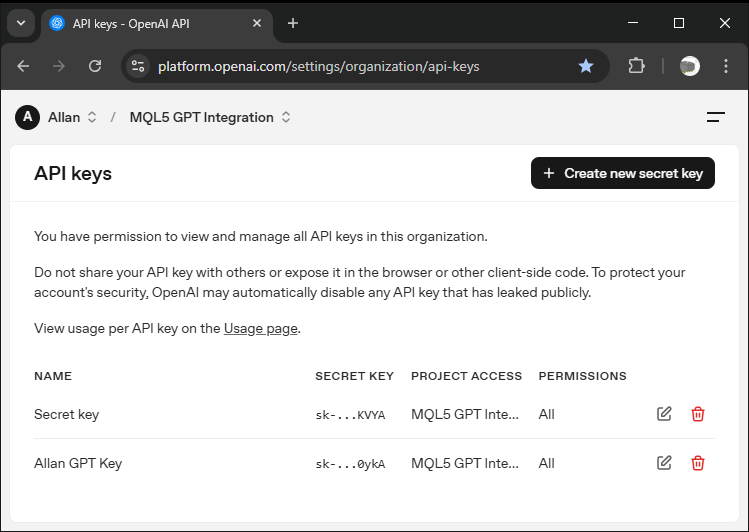Maximize the browser window
The width and height of the screenshot is (749, 532).
(679, 23)
